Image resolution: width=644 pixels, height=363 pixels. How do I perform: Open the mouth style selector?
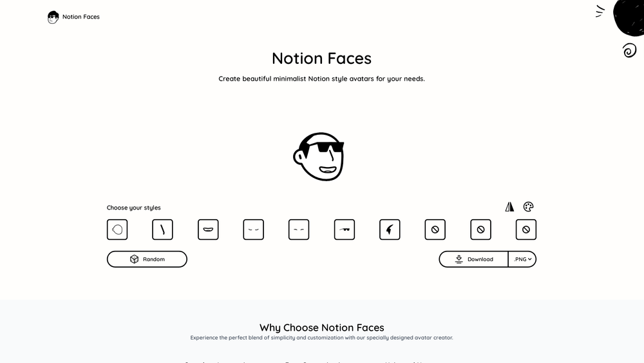point(208,230)
